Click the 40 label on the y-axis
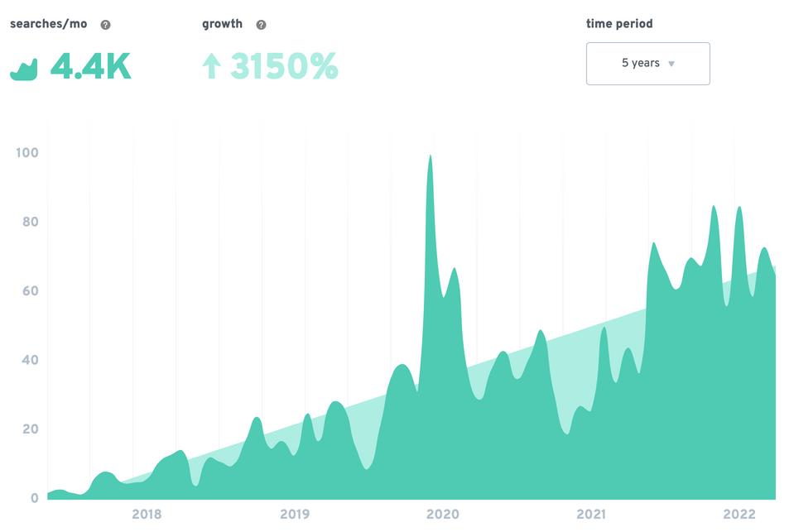Image resolution: width=789 pixels, height=532 pixels. pyautogui.click(x=30, y=360)
